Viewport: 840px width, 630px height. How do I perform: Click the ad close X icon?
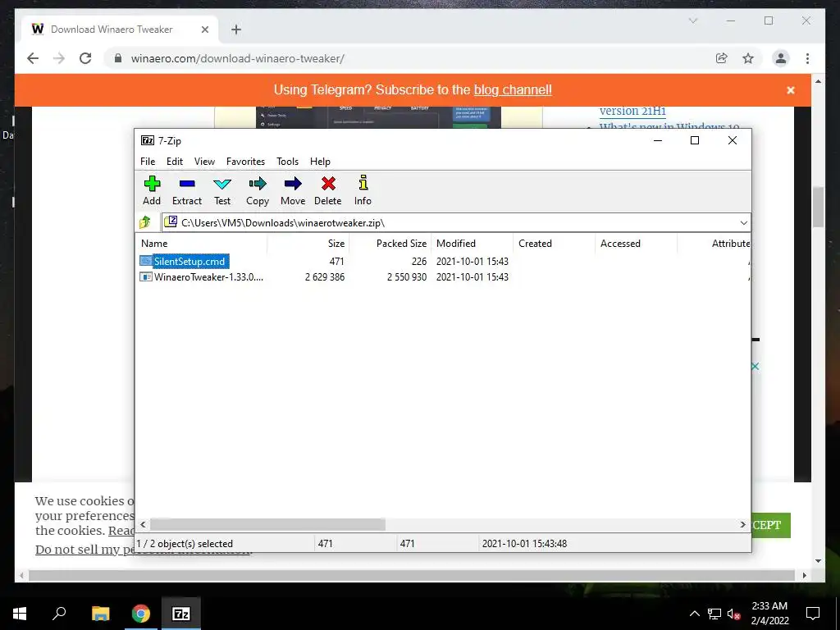(x=755, y=367)
